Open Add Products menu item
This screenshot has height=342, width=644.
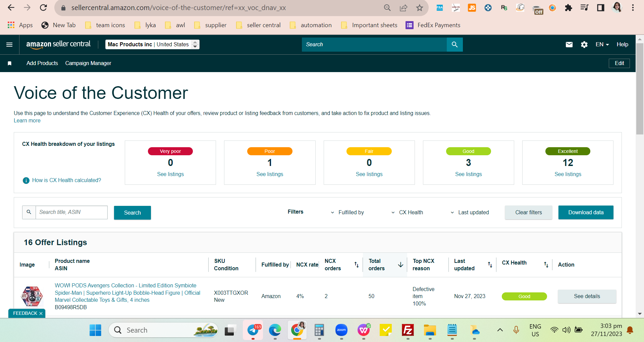pyautogui.click(x=42, y=63)
